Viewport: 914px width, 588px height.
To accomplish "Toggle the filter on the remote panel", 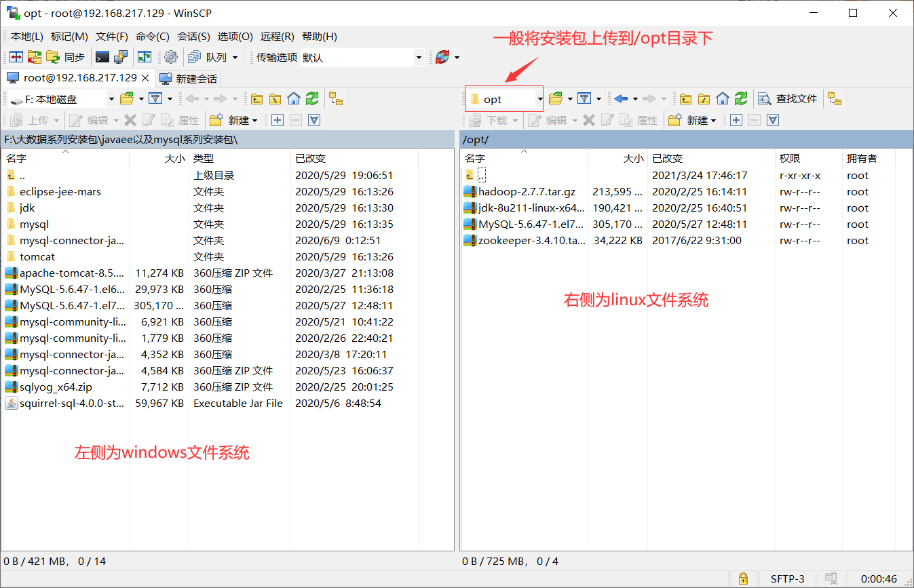I will click(584, 99).
